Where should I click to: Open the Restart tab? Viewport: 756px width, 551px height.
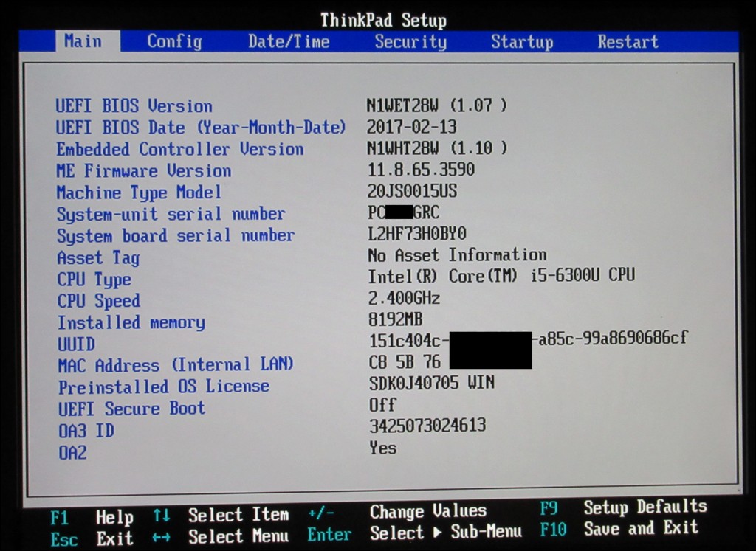(628, 41)
